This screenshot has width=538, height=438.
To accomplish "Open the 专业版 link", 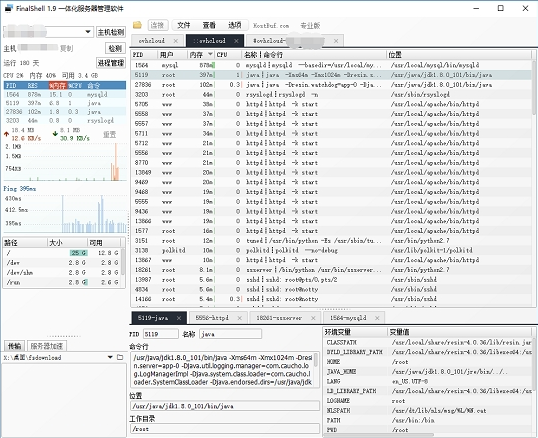I will click(x=310, y=25).
